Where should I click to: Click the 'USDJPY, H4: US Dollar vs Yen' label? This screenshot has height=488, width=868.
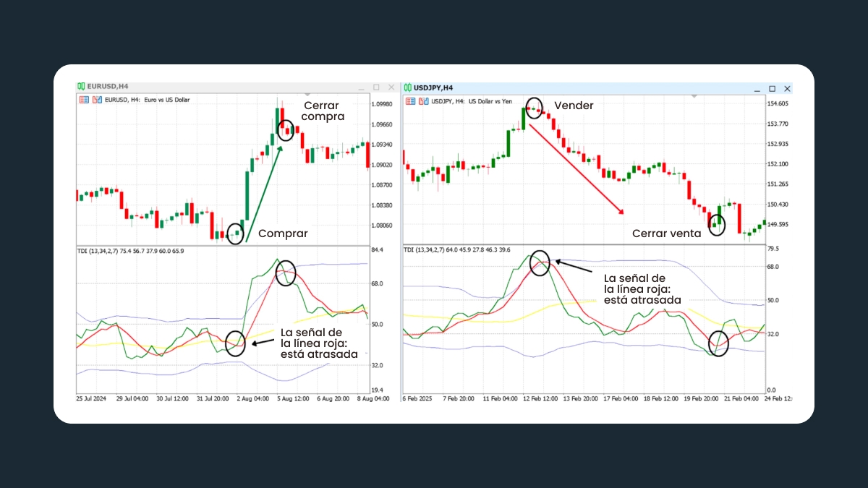click(472, 100)
